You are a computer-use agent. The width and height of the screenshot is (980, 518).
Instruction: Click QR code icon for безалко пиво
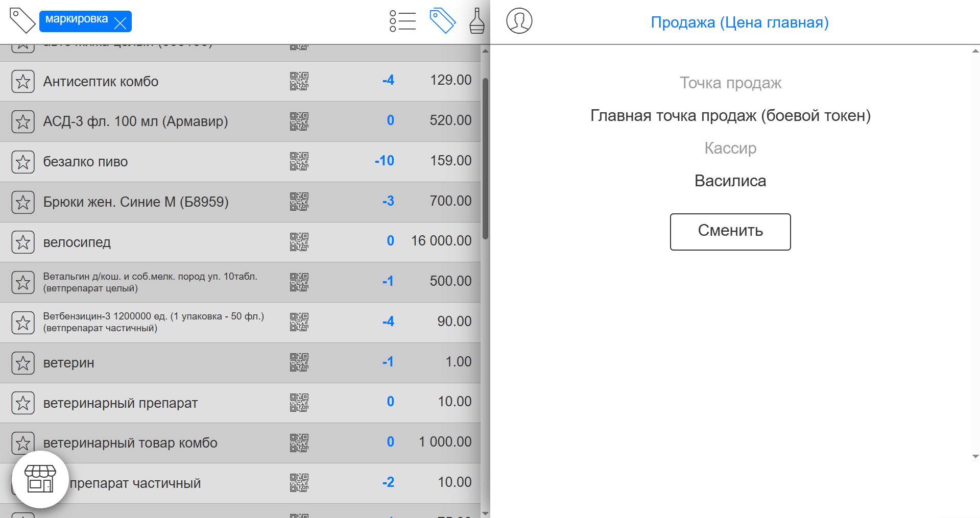(x=299, y=161)
